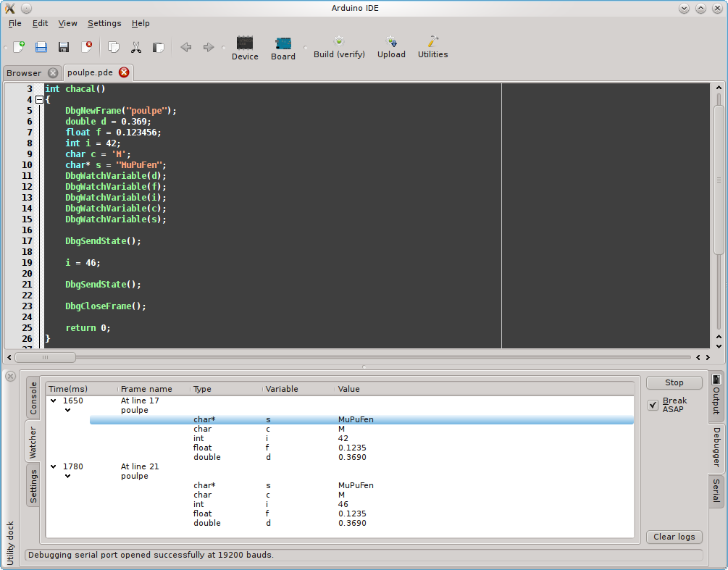Open the Utilities tools

(432, 48)
